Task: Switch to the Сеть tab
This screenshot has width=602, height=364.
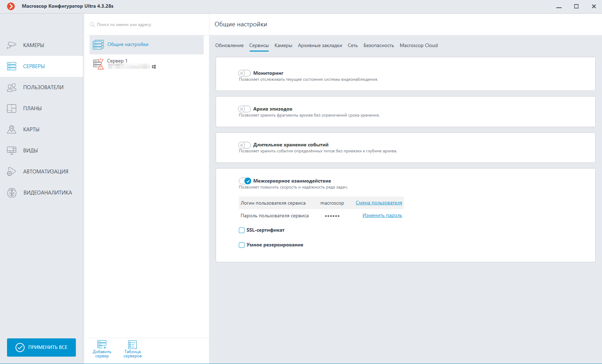Action: coord(353,46)
